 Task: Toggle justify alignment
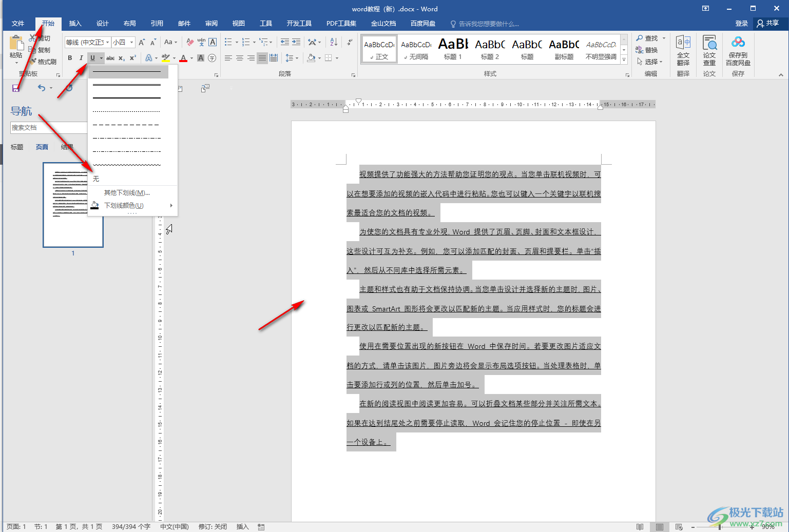tap(262, 58)
